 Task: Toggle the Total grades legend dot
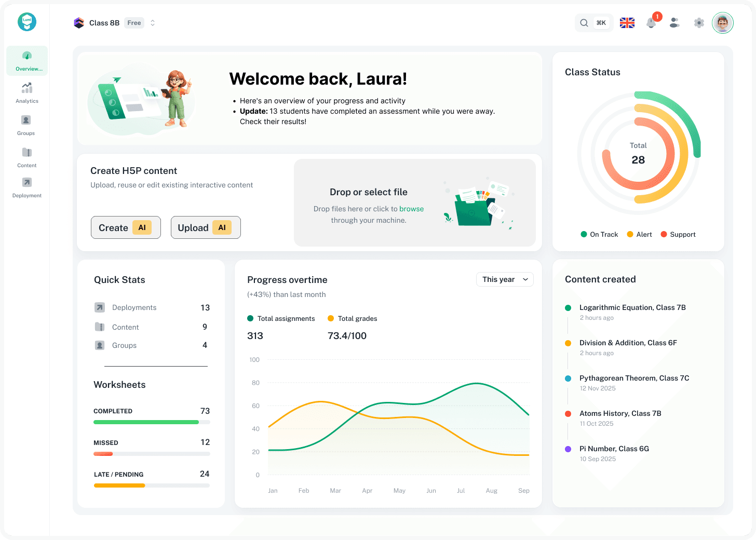click(331, 318)
